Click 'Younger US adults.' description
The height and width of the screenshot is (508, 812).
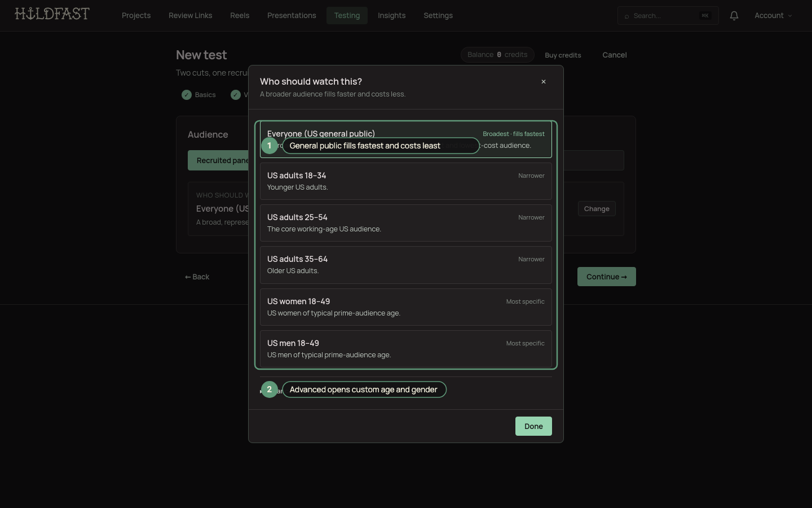click(298, 187)
